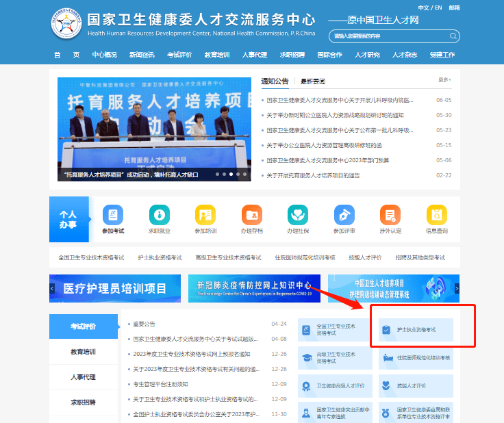
Task: Open 求职招聘 top navigation menu
Action: (292, 55)
